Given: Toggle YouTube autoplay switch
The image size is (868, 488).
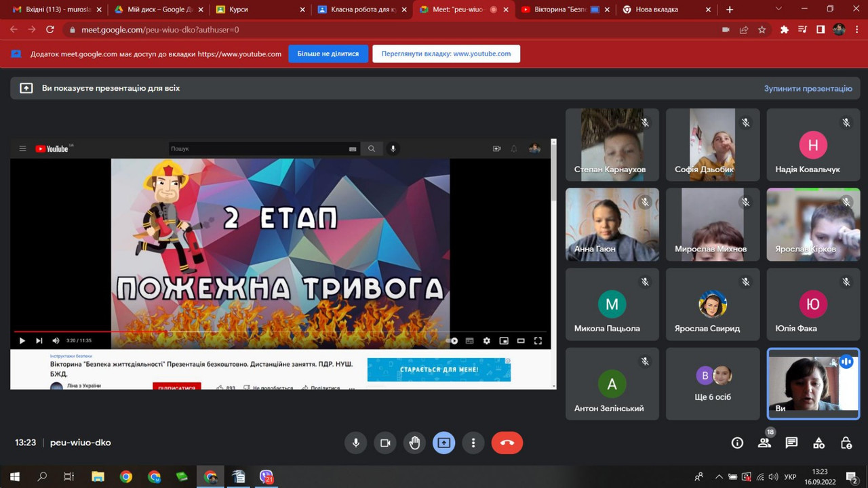Looking at the screenshot, I should 453,341.
